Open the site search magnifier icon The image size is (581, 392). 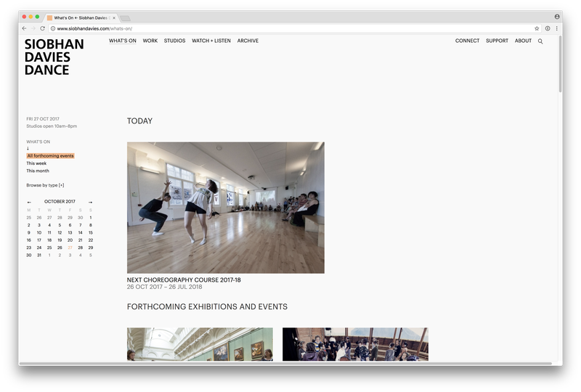540,41
